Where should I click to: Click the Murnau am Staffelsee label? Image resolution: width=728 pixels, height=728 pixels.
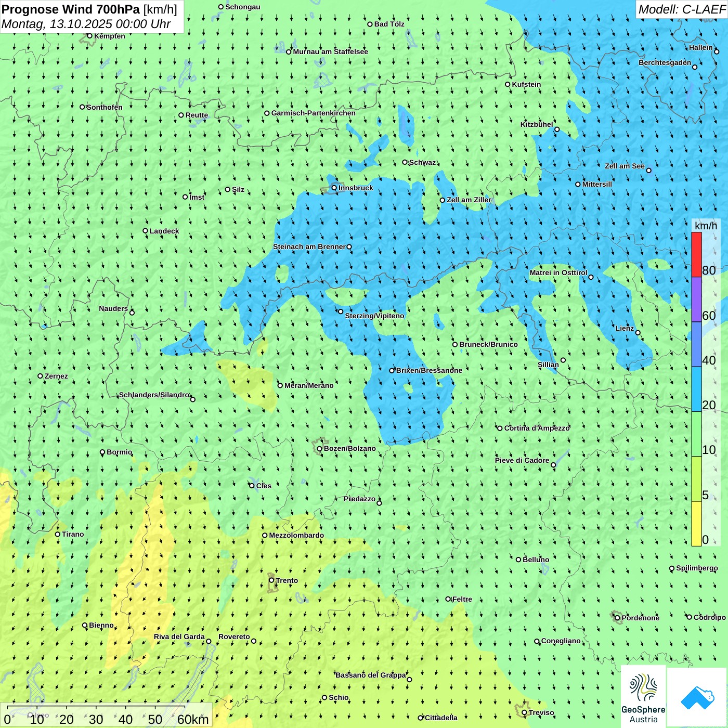[331, 51]
